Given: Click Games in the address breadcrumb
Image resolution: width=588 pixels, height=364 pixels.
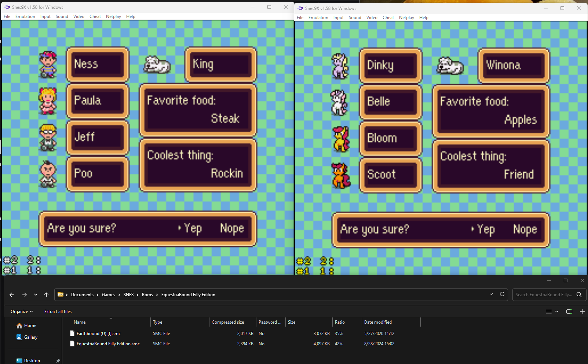Looking at the screenshot, I should pyautogui.click(x=109, y=295).
